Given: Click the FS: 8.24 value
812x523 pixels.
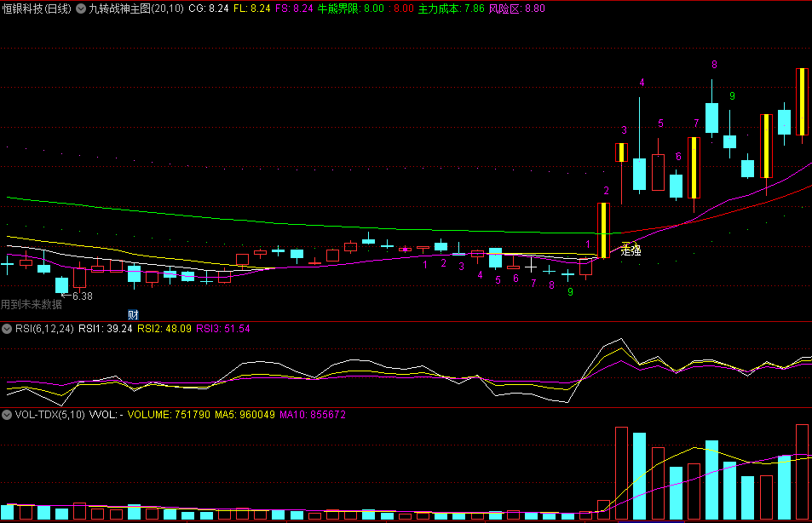Looking at the screenshot, I should (x=294, y=9).
